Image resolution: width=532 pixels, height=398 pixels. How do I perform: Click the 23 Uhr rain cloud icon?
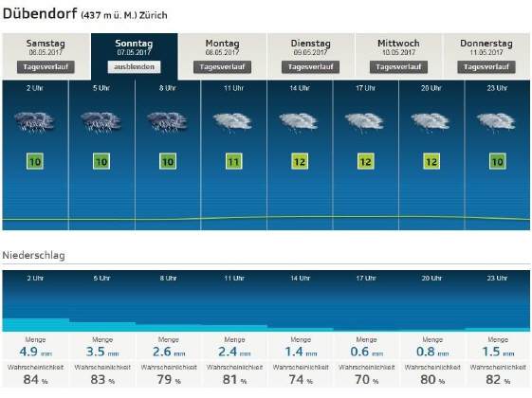coord(496,123)
